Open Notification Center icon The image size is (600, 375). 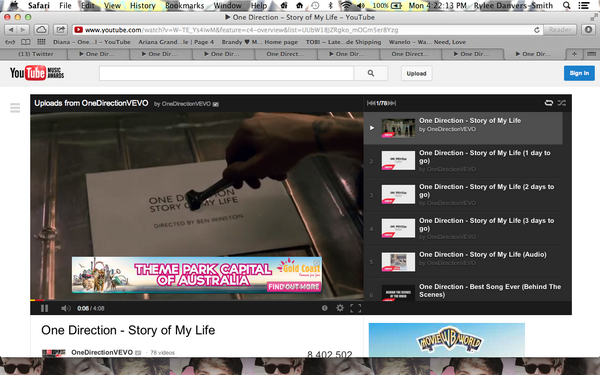click(x=584, y=5)
